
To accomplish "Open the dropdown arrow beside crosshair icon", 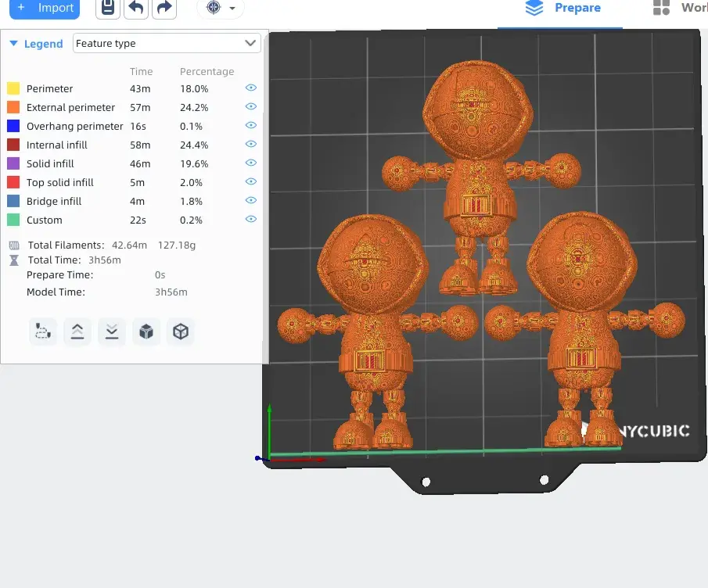I will (232, 8).
